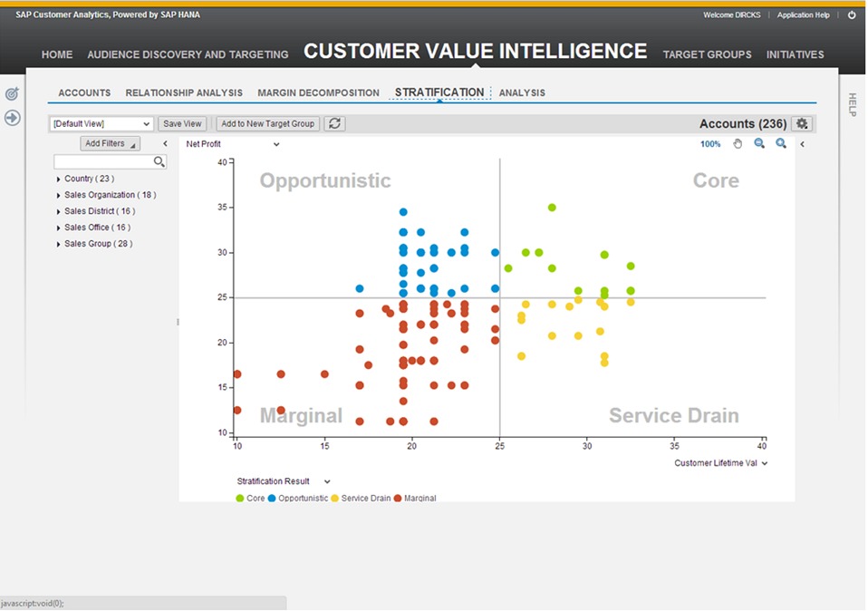
Task: Expand the Sales Office filter
Action: (58, 228)
